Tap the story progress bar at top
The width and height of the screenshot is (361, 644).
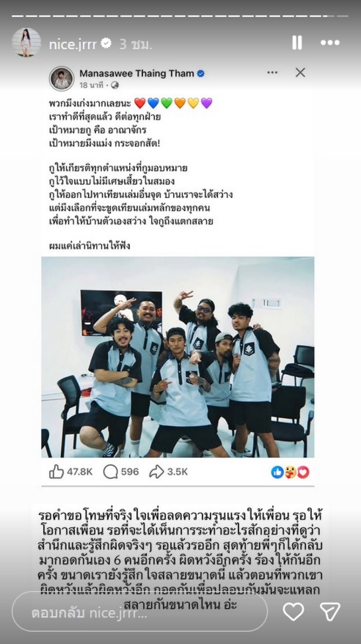click(x=180, y=16)
